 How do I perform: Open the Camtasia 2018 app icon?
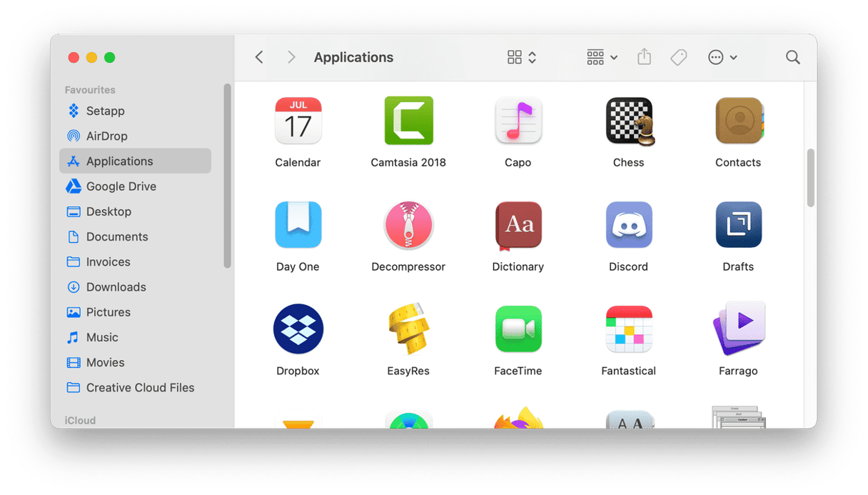(x=408, y=121)
